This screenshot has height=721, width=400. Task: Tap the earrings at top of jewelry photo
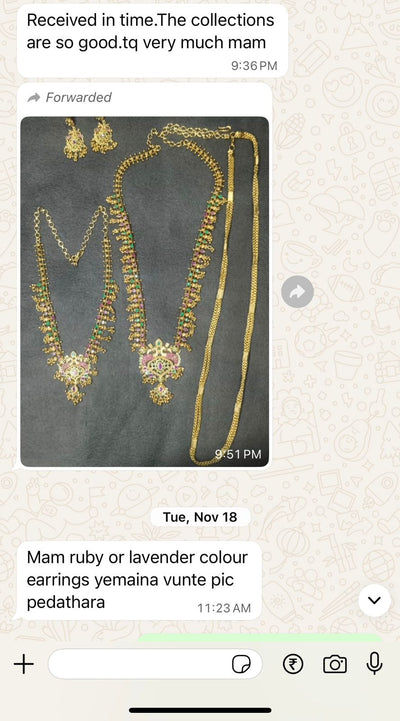(90, 139)
